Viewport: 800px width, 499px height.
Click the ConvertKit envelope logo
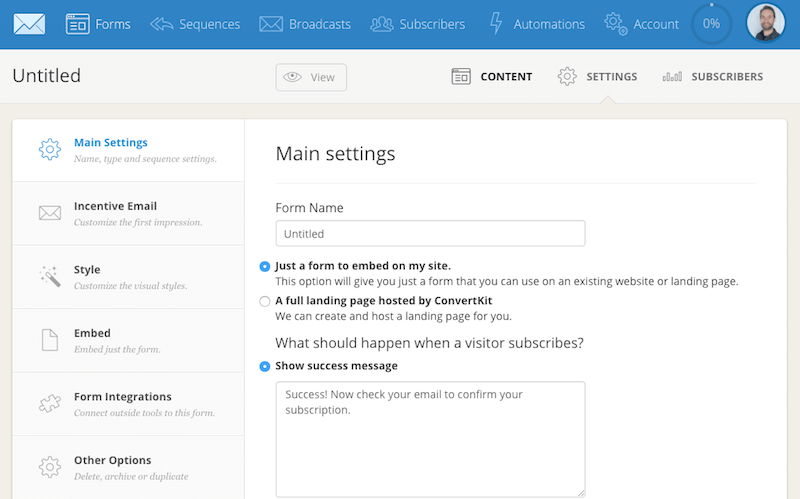click(x=29, y=24)
